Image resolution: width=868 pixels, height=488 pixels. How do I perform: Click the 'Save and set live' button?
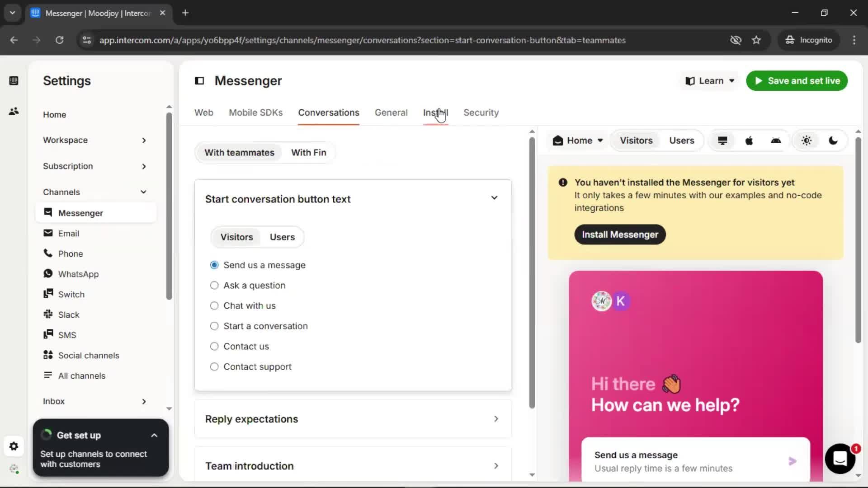797,81
